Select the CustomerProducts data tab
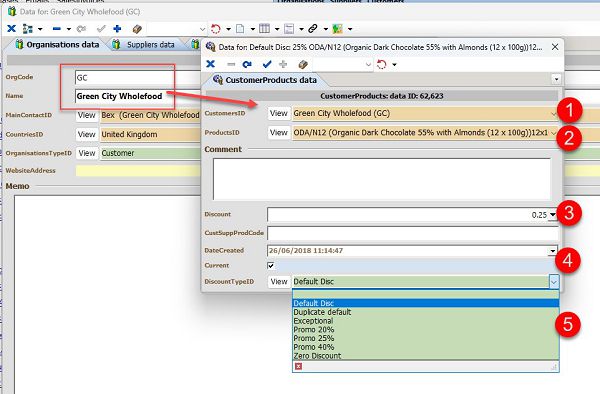600x394 pixels. click(265, 80)
